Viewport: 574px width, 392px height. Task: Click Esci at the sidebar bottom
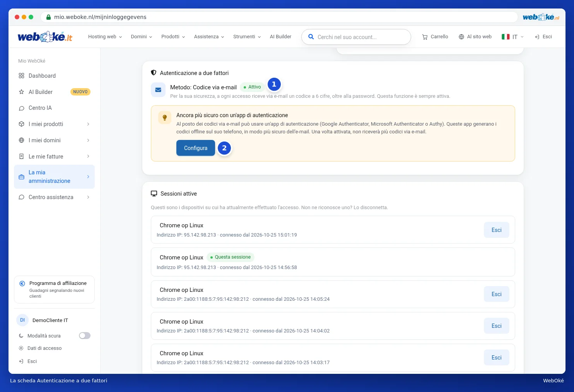[x=28, y=361]
